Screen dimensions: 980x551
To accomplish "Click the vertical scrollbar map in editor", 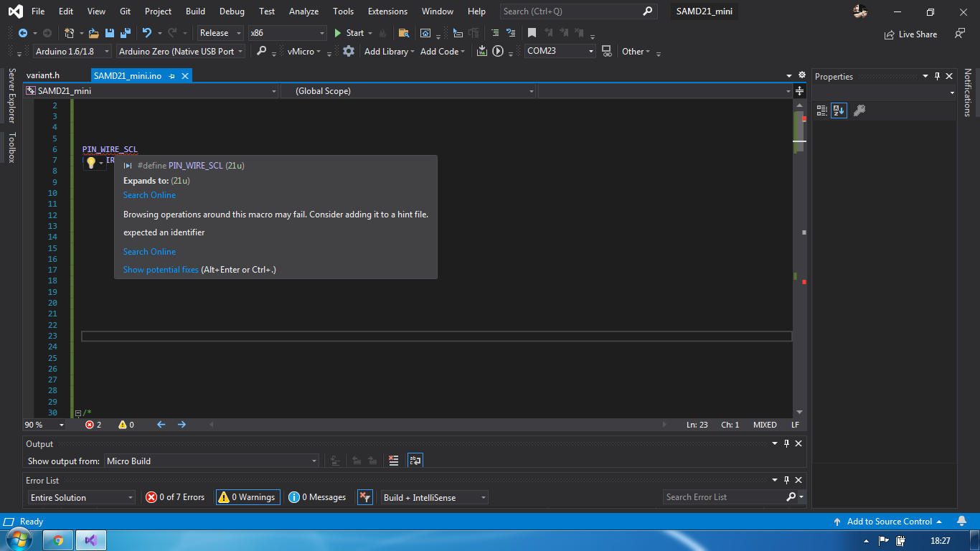I will pyautogui.click(x=800, y=258).
